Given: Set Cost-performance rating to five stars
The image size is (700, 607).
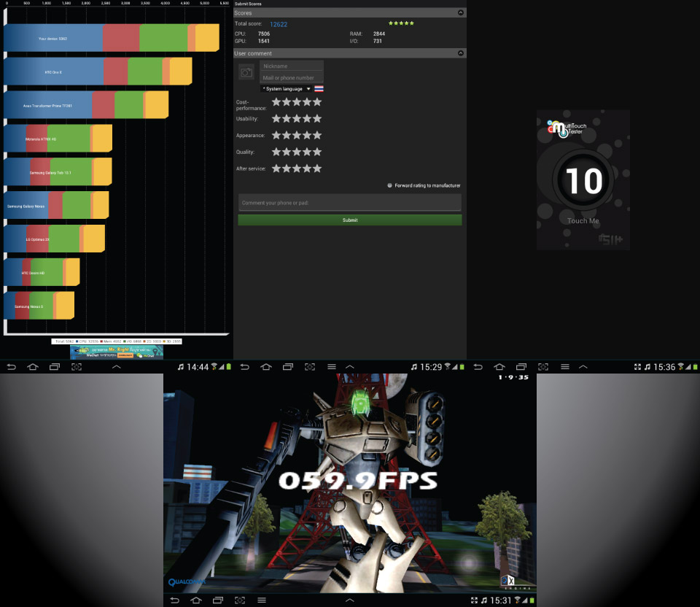Looking at the screenshot, I should [317, 102].
